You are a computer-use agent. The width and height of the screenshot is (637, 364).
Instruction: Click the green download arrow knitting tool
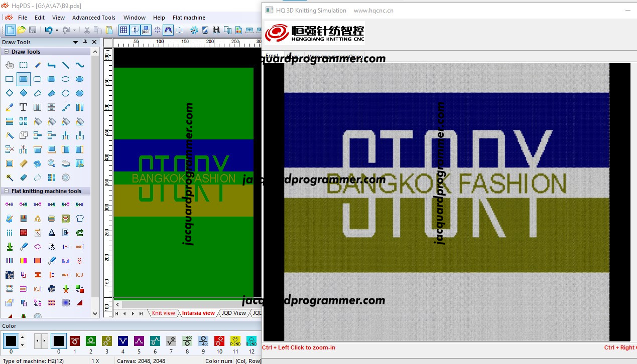point(10,247)
